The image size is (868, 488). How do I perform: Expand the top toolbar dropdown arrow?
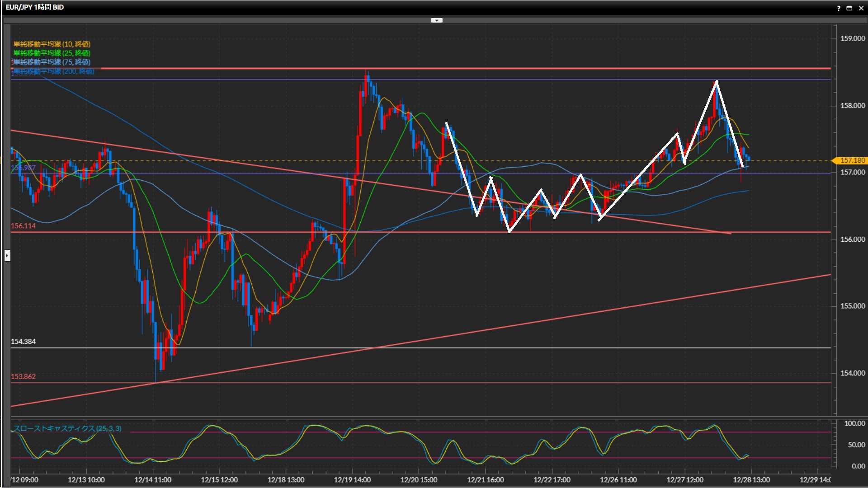point(437,20)
